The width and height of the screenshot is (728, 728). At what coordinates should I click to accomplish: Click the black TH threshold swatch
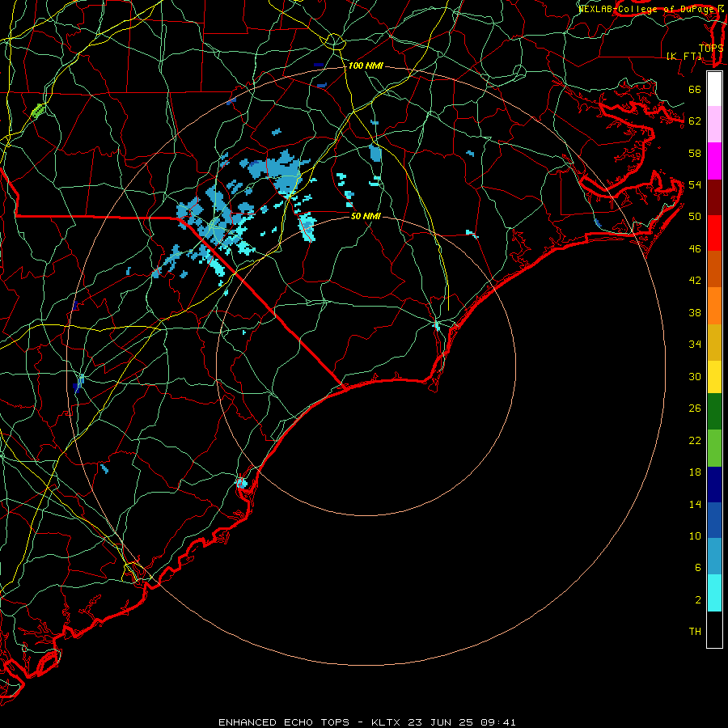pos(714,629)
